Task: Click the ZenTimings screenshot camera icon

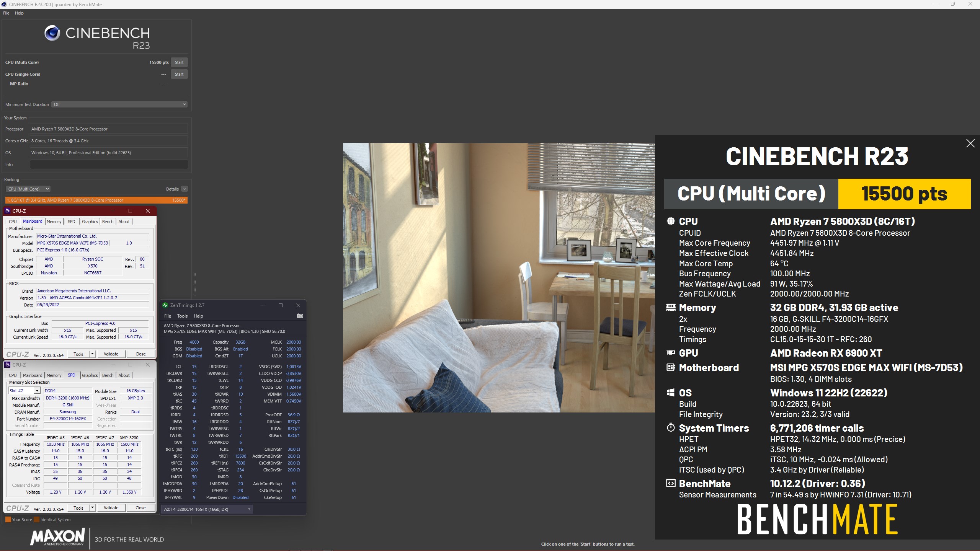Action: [x=300, y=316]
